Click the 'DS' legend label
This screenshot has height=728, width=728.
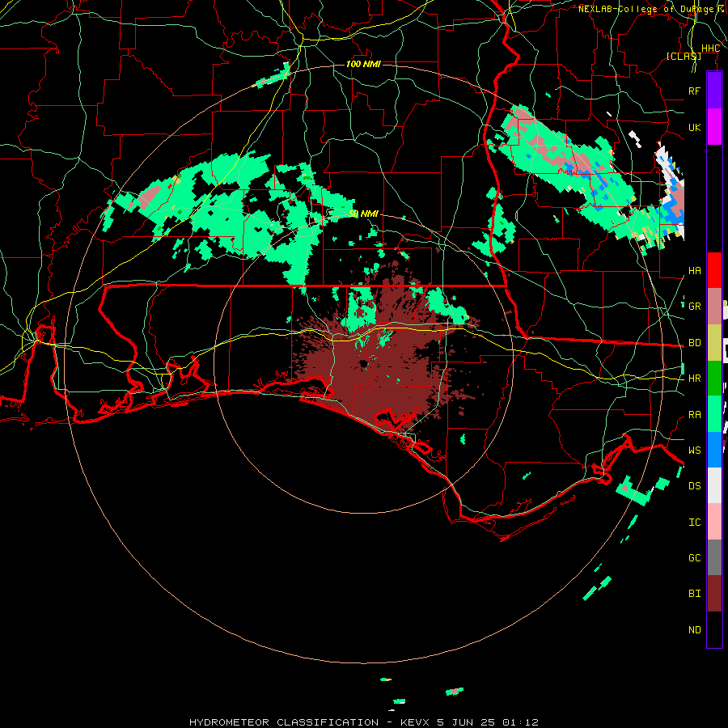(x=694, y=486)
